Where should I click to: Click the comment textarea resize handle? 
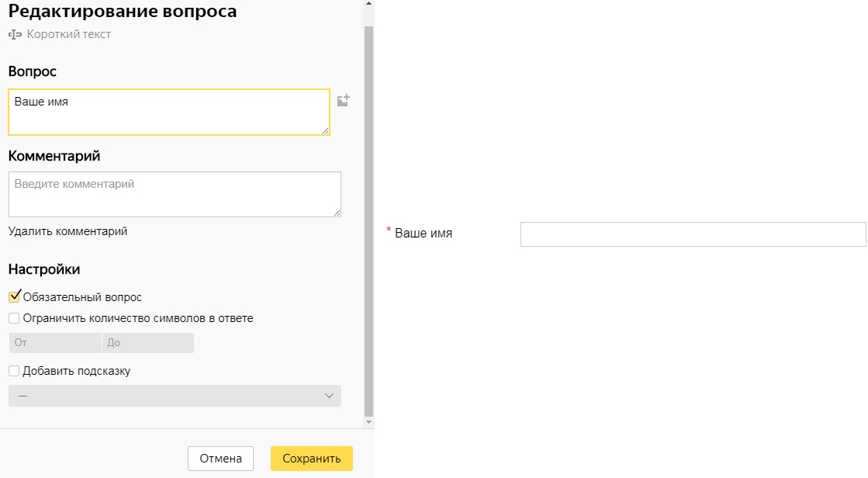point(336,212)
